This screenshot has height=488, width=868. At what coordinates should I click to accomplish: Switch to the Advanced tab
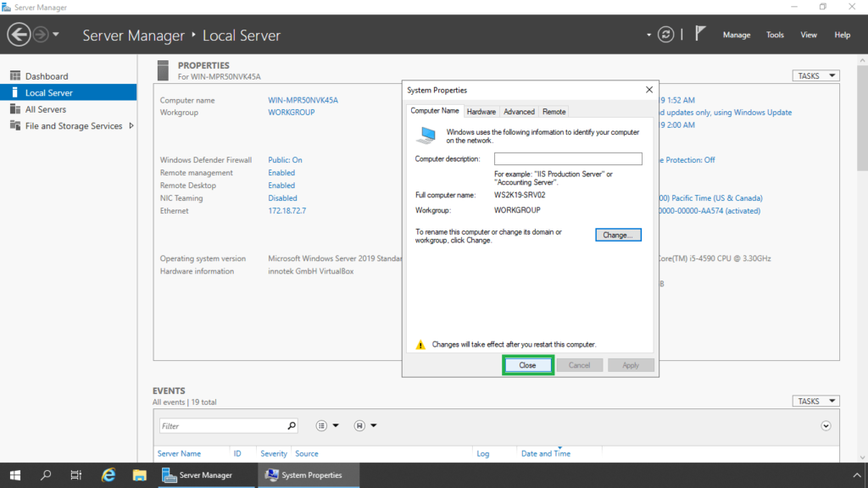519,112
